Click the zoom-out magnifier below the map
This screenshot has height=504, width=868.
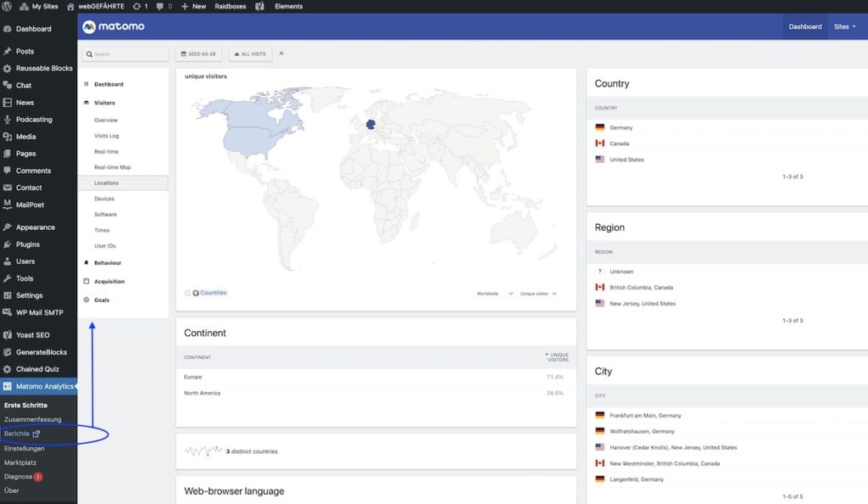[x=187, y=293]
